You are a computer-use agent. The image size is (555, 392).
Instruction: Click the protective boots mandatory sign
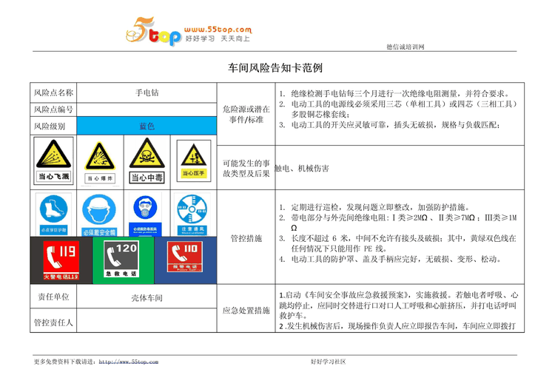(53, 214)
